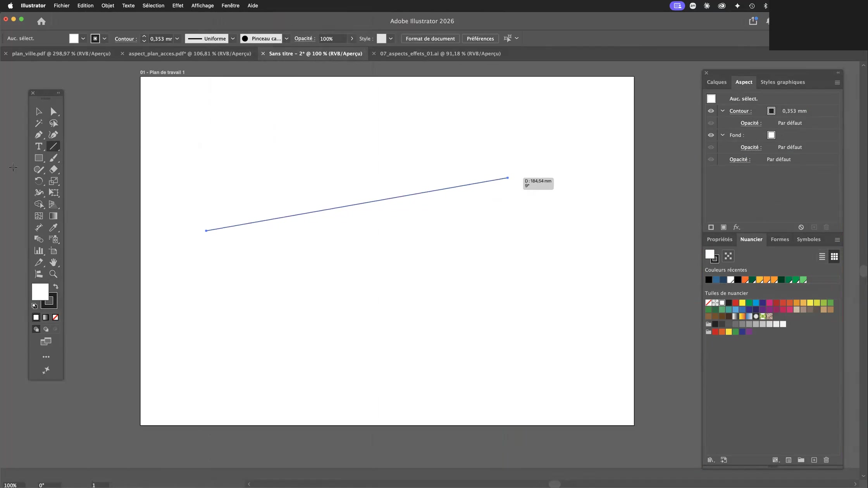Screen dimensions: 868x488
Task: Reset to default fill and stroke
Action: [x=34, y=306]
